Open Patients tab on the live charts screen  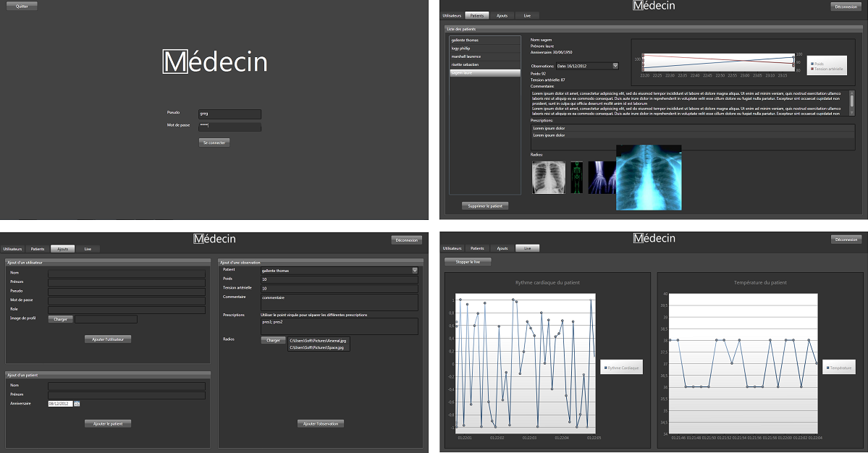[x=477, y=248]
